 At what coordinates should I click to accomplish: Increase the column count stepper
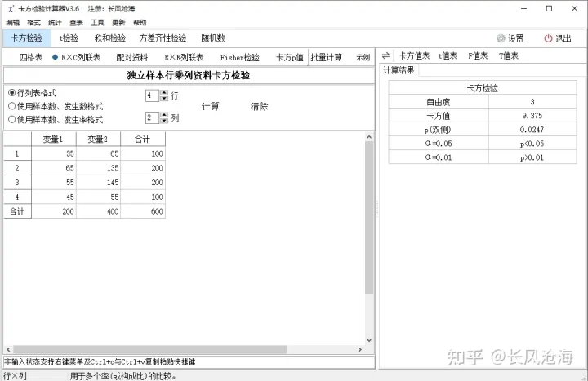pyautogui.click(x=164, y=115)
